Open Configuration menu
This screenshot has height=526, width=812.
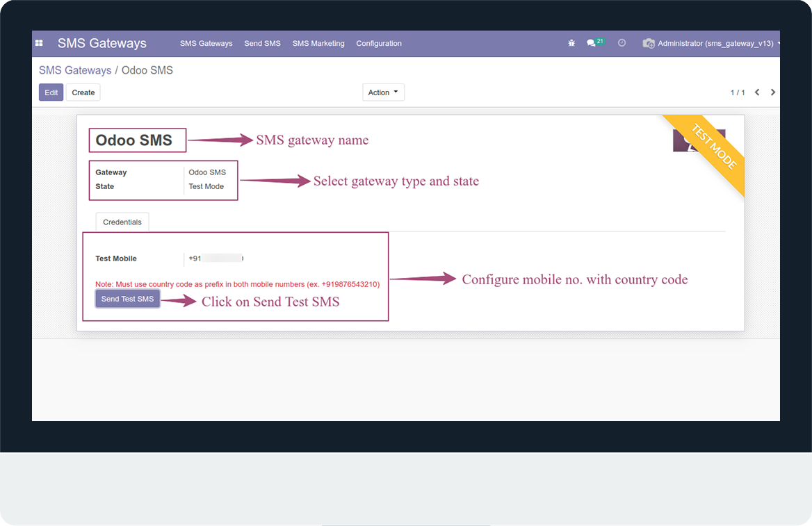click(x=379, y=44)
